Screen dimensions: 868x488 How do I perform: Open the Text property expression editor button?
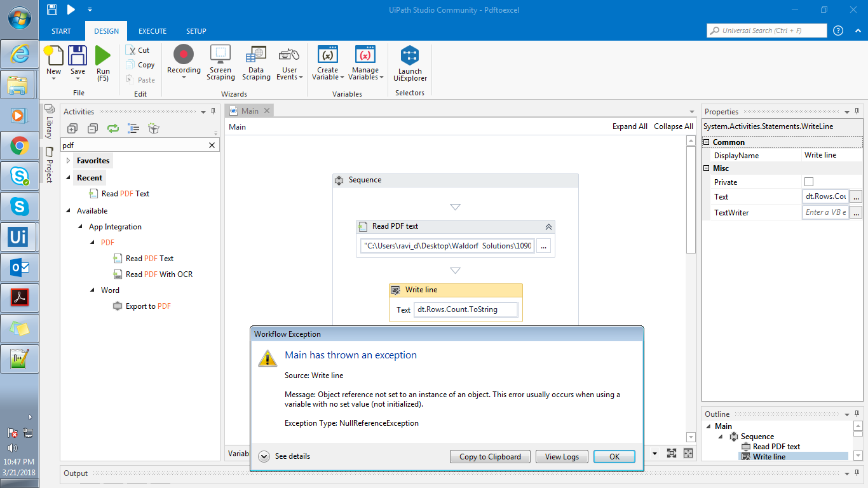[856, 197]
